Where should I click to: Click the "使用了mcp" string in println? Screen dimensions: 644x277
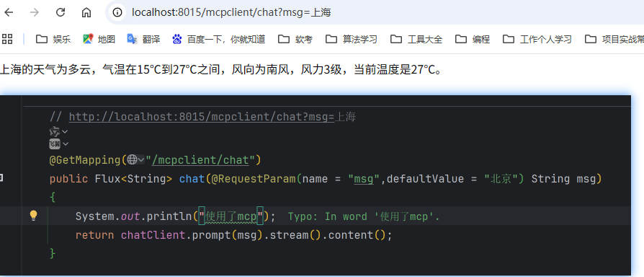tap(231, 216)
